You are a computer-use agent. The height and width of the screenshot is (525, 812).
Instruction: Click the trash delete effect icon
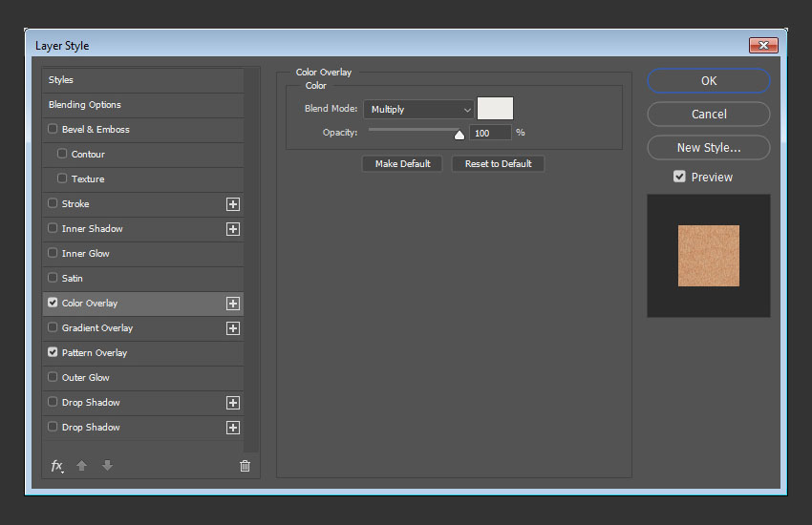(245, 466)
